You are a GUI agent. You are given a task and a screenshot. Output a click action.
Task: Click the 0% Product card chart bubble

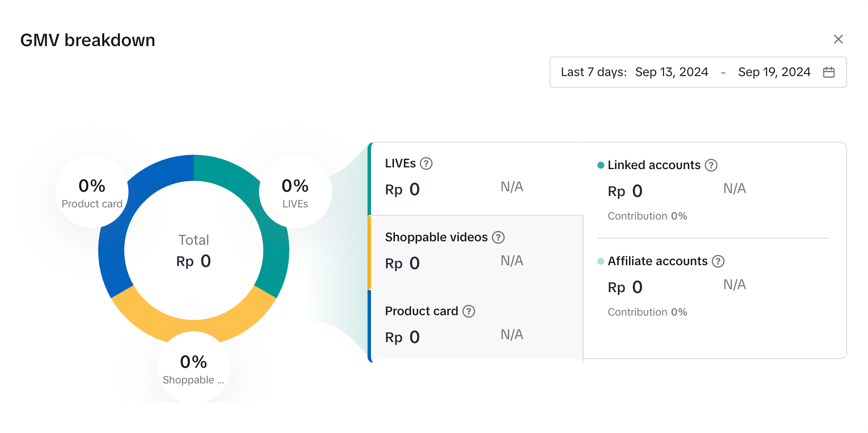(x=92, y=192)
